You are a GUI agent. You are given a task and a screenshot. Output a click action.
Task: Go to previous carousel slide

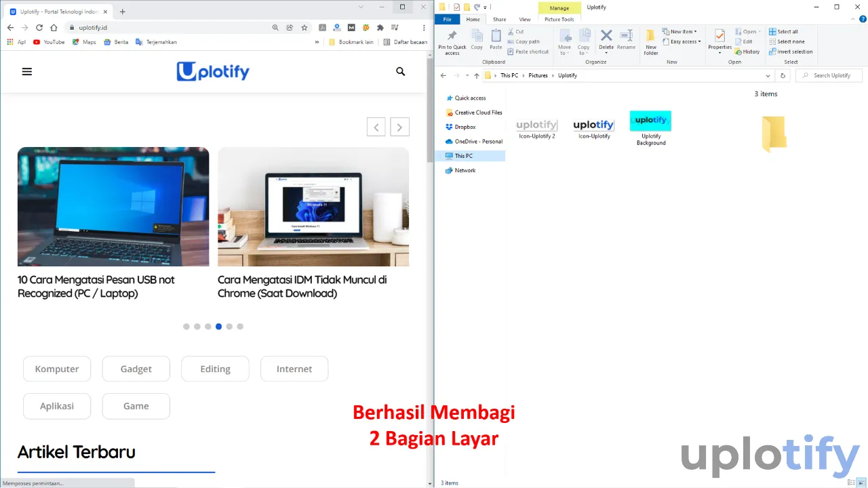[x=376, y=127]
